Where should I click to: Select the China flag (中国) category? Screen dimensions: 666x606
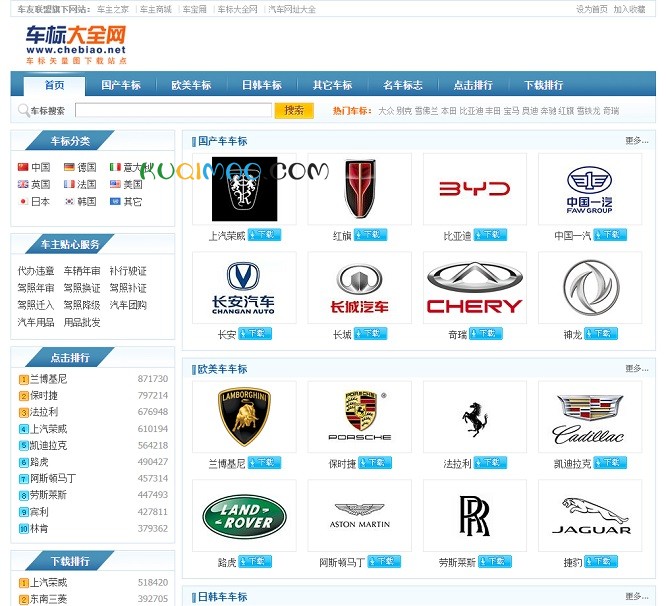click(34, 167)
